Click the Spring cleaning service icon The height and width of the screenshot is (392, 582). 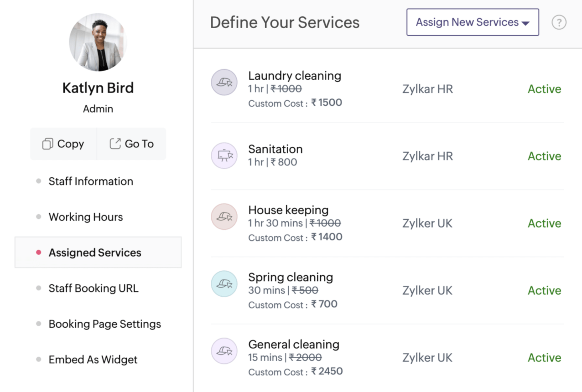(x=224, y=284)
